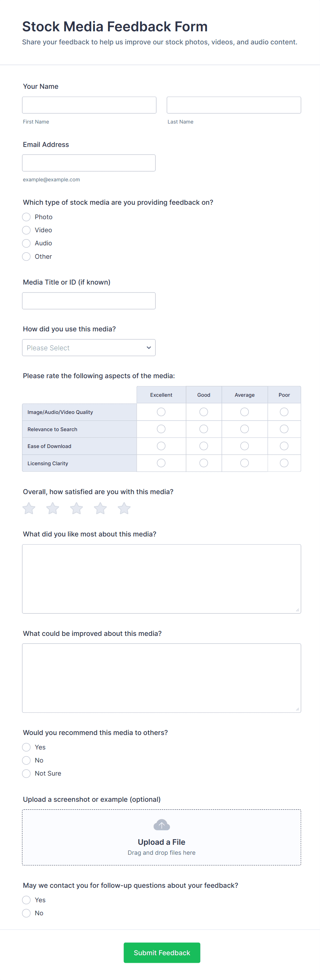Select the fifth star for satisfaction

(x=124, y=508)
